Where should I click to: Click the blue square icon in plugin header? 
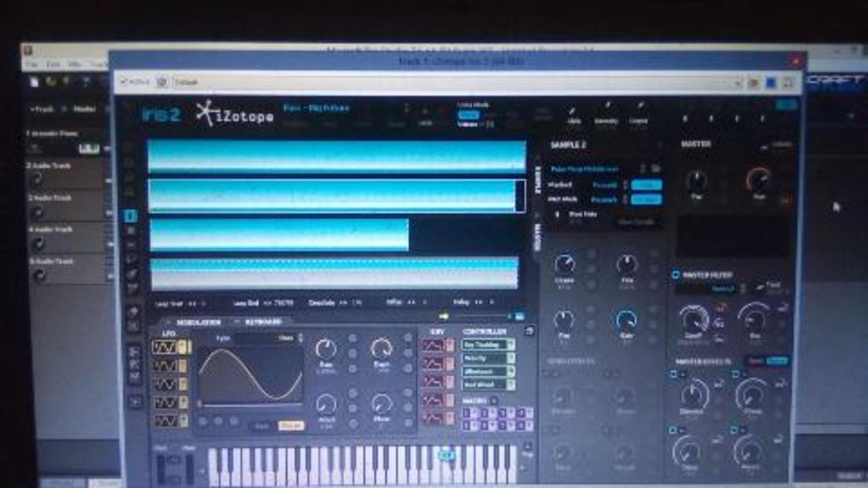771,83
